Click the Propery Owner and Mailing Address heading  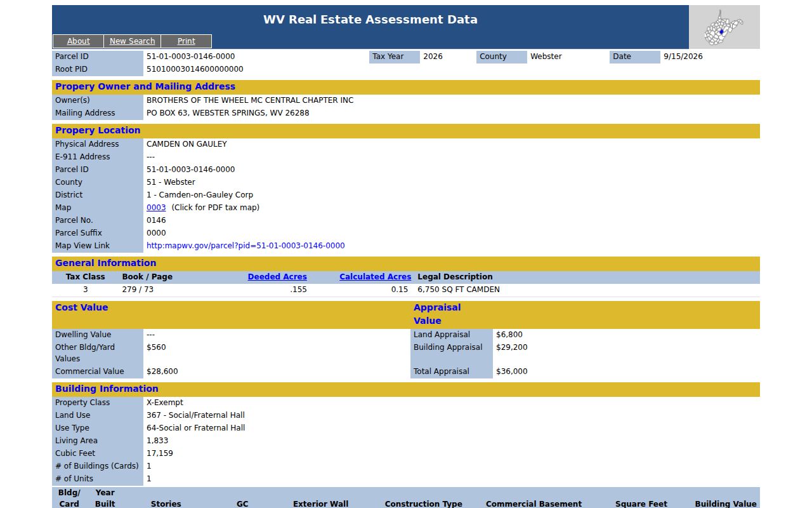tap(145, 87)
